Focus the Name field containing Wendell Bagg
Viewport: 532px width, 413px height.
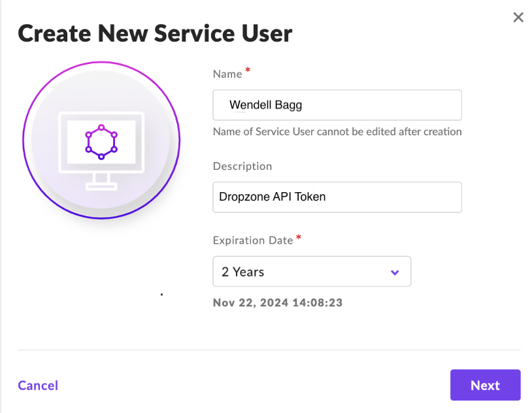pyautogui.click(x=337, y=105)
